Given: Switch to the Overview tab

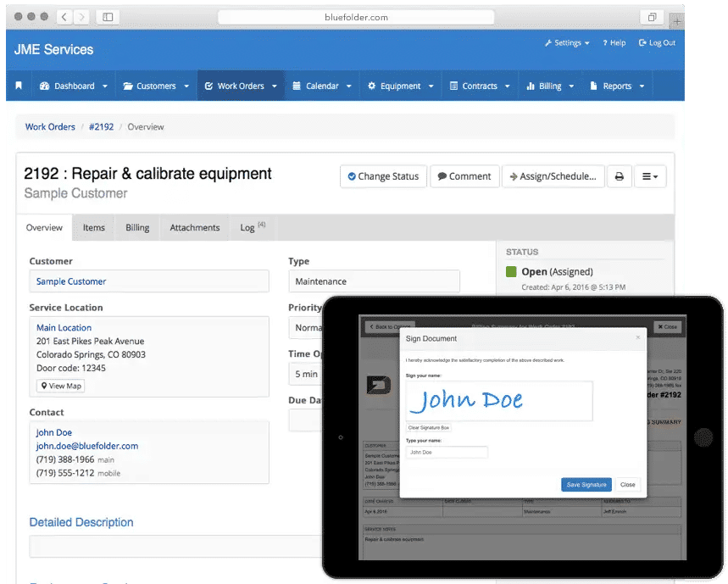Looking at the screenshot, I should point(44,227).
